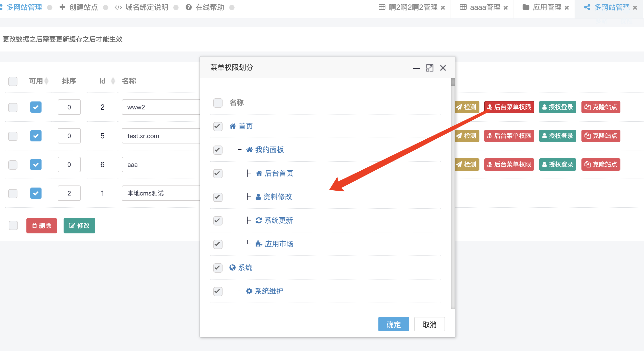Uncheck the 首页 permission checkbox
The height and width of the screenshot is (351, 644).
click(x=218, y=126)
